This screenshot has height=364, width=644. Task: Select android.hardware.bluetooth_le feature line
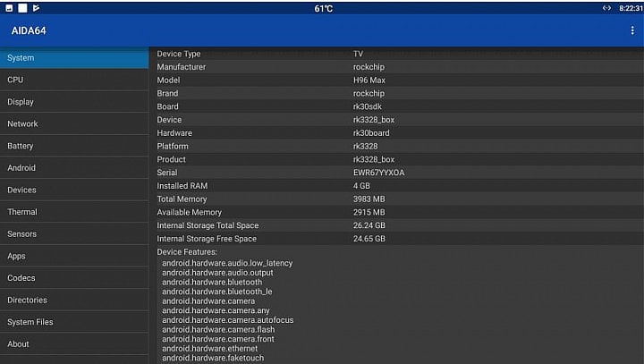coord(216,292)
